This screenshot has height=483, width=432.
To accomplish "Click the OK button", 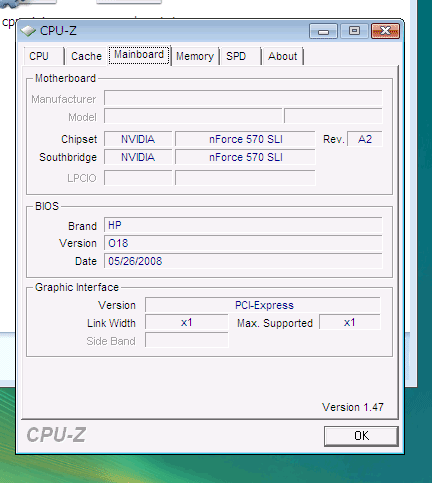I will tap(361, 436).
